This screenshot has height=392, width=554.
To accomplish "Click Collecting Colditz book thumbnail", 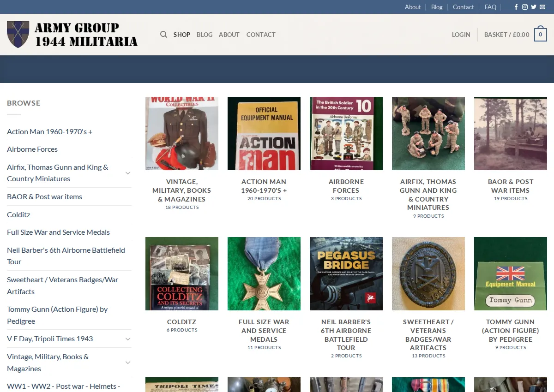I will [x=182, y=273].
